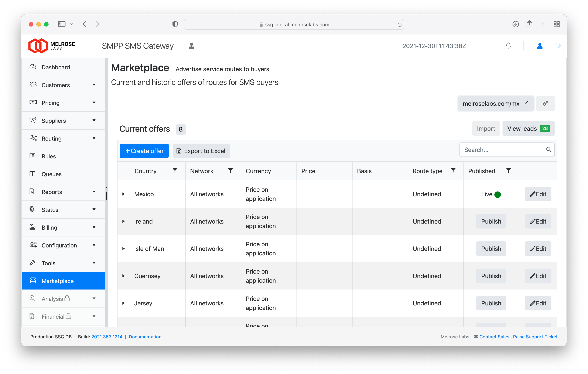Click the Create offer button
The height and width of the screenshot is (374, 588).
click(144, 151)
